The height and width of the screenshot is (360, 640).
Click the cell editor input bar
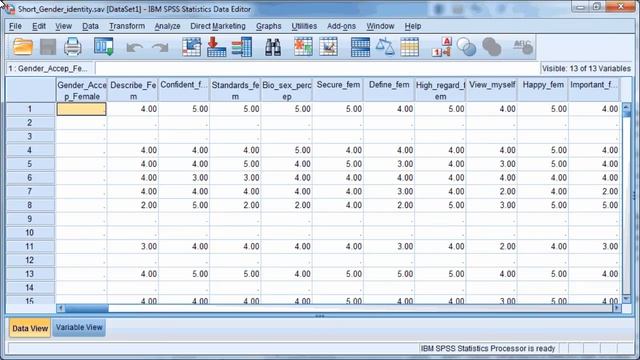click(317, 68)
